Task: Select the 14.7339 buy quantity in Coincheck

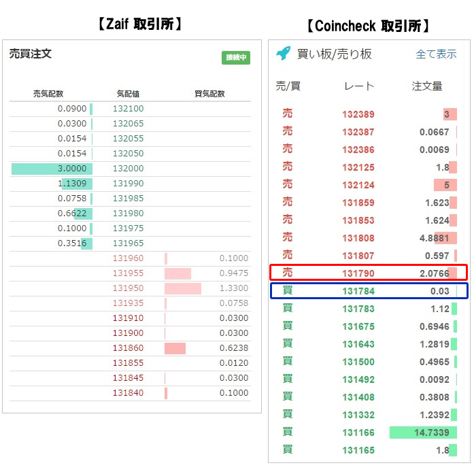Action: (432, 432)
